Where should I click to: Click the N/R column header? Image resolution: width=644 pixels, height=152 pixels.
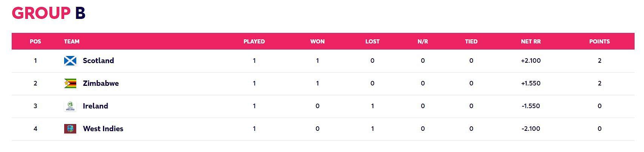[x=423, y=42]
